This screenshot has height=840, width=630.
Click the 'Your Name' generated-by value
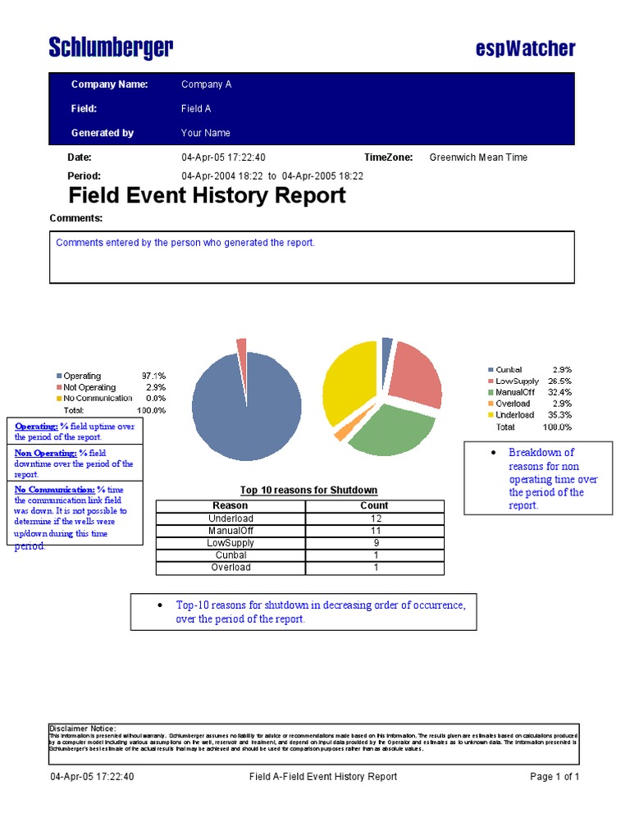[x=206, y=133]
